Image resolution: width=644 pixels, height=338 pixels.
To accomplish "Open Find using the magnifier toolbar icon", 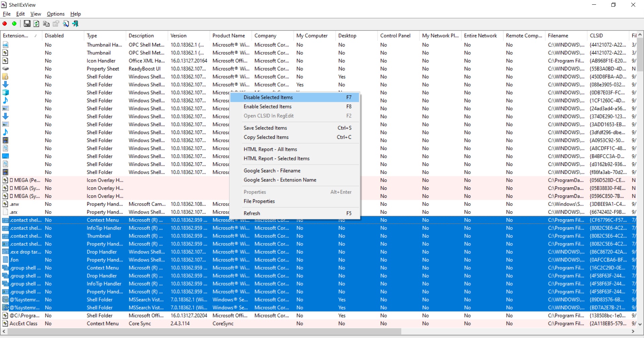I will [x=66, y=23].
